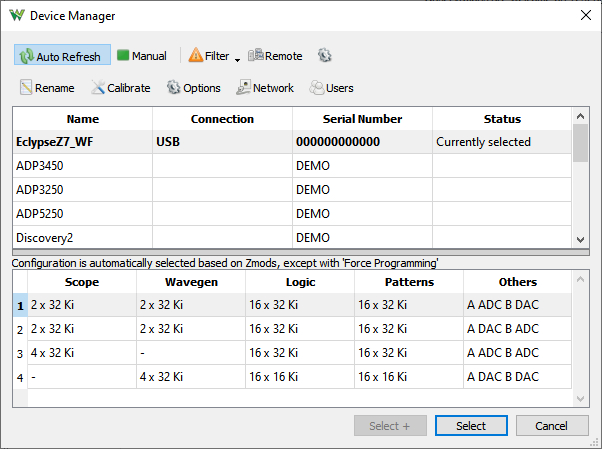Sort devices by Name column header

pos(83,119)
